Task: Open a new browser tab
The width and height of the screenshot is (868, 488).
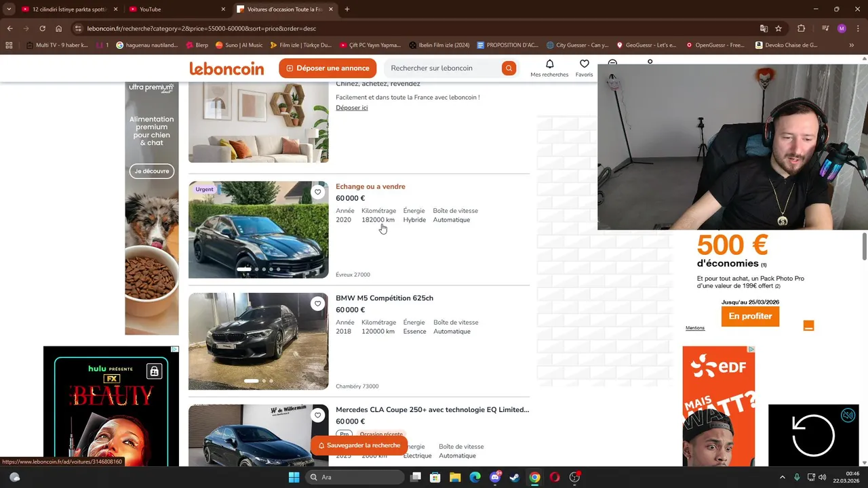Action: (347, 9)
